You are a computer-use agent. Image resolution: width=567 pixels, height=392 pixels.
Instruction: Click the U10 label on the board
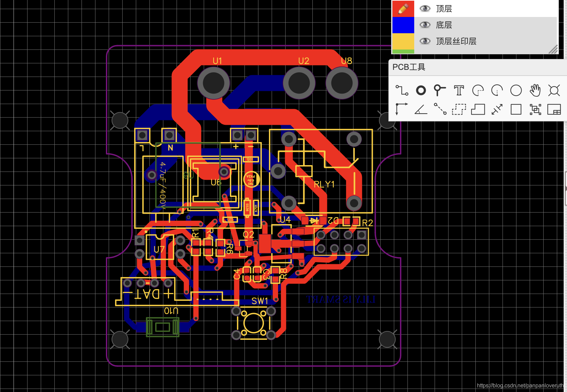pos(171,311)
